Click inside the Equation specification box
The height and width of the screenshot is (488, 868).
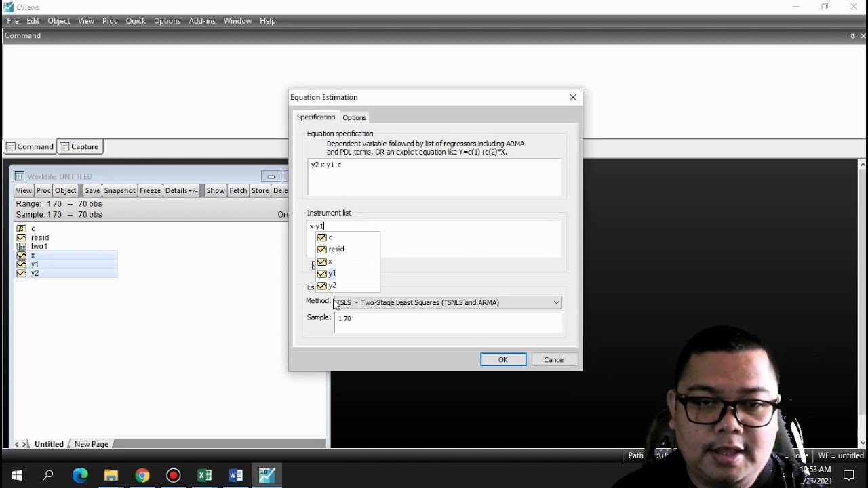coord(434,178)
